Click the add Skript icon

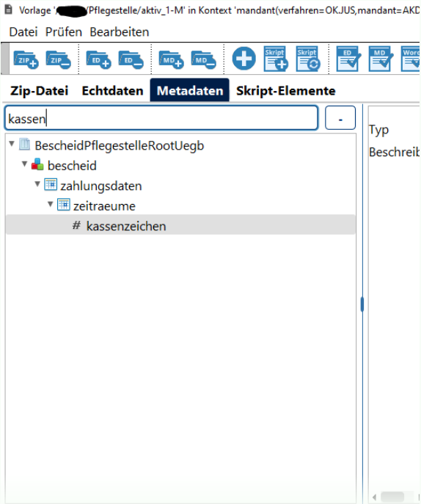(x=276, y=59)
